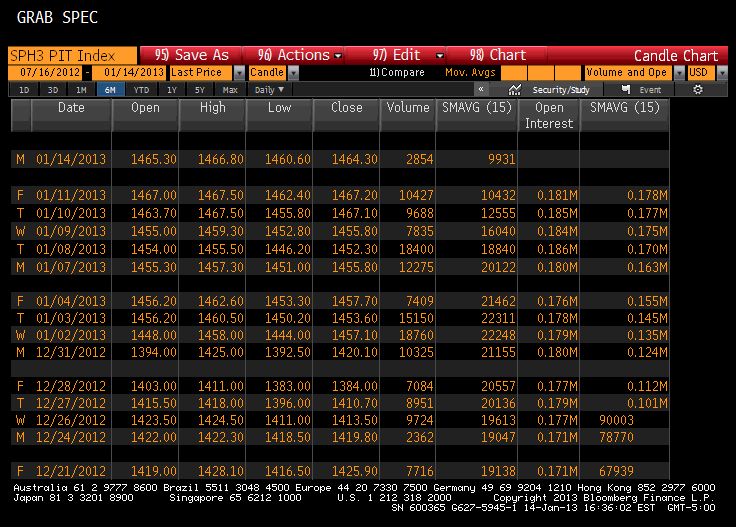Click the Chart button
Image resolution: width=736 pixels, height=527 pixels.
tap(497, 55)
